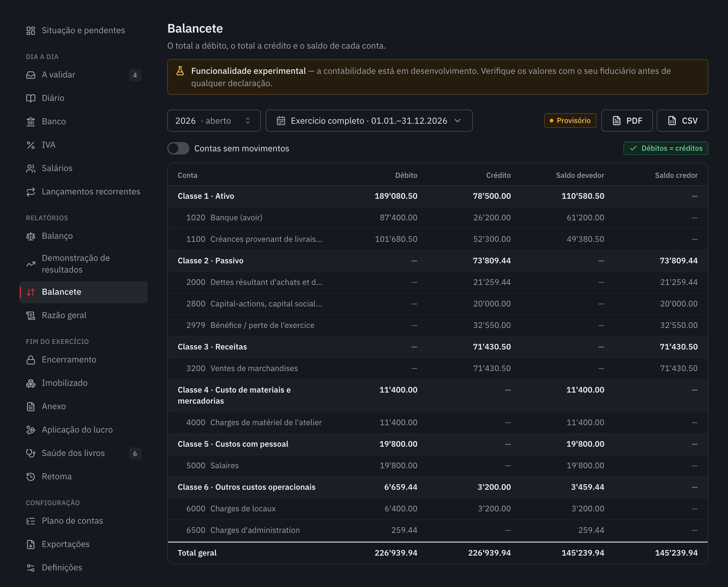Open the Banco section

[84, 122]
